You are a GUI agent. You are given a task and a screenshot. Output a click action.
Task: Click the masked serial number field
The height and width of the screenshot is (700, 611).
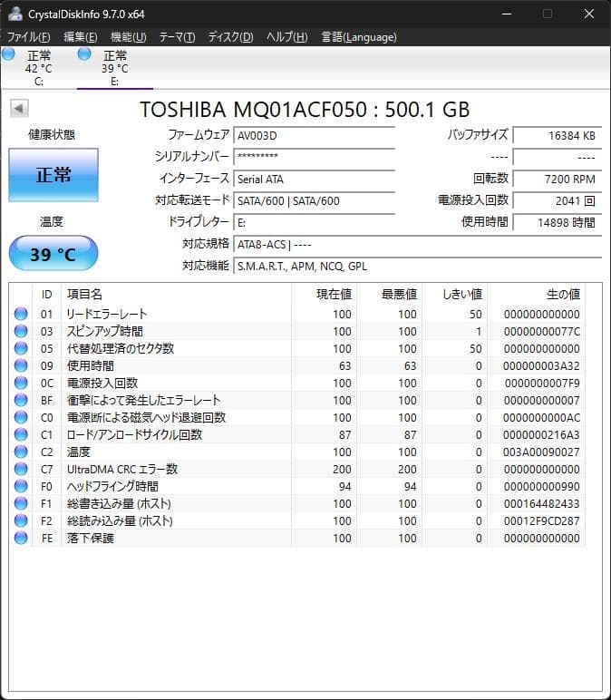pos(315,157)
